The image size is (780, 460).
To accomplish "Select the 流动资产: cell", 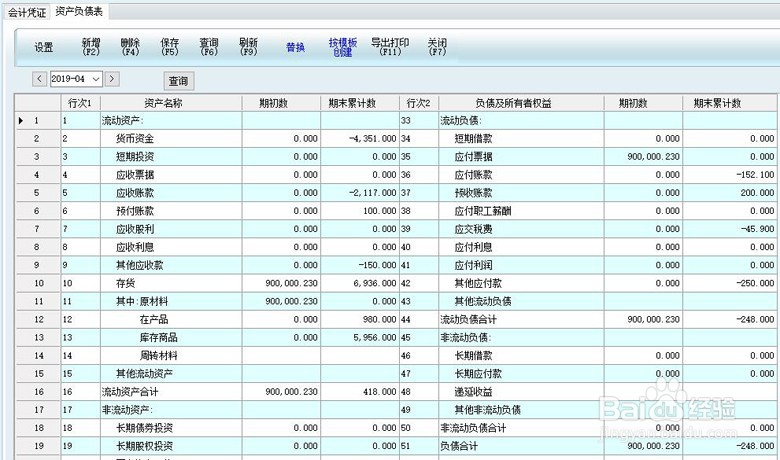I will pyautogui.click(x=171, y=120).
